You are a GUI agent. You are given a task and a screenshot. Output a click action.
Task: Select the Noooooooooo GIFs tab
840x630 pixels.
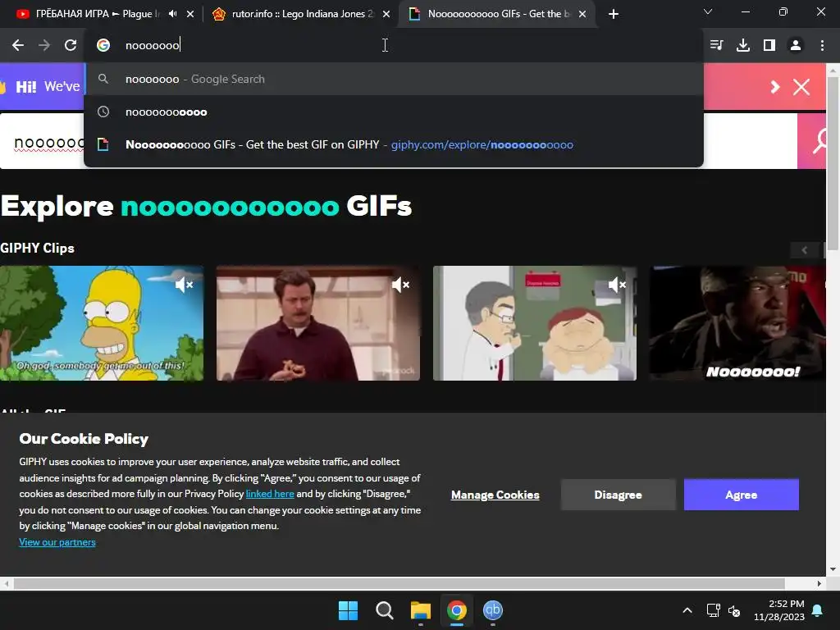pos(495,14)
